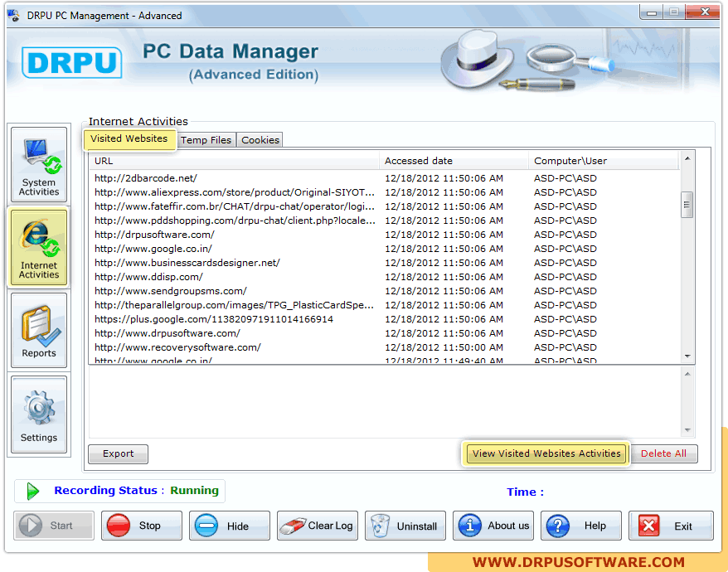Screen dimensions: 728x572
Task: Click the Time label
Action: coord(525,492)
